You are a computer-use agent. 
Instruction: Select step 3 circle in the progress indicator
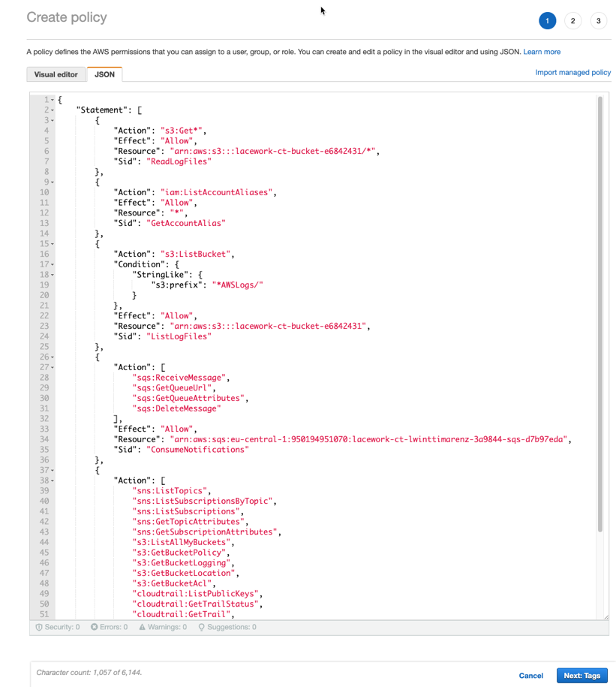[x=598, y=20]
